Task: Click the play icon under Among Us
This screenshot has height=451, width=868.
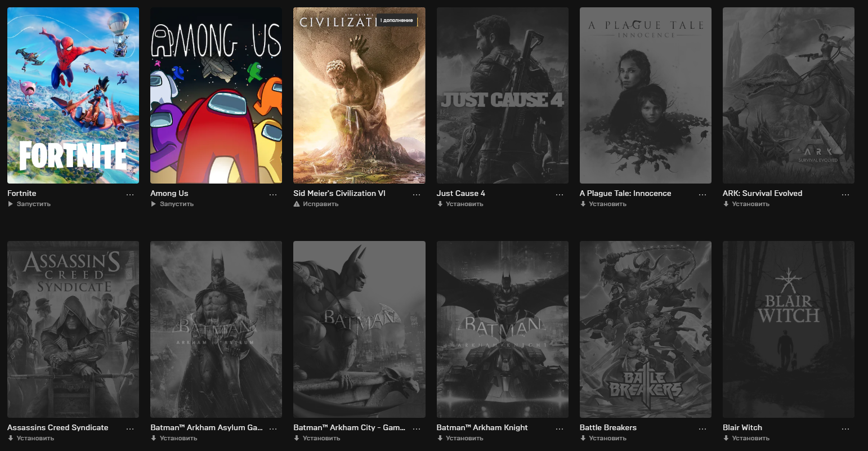Action: coord(153,204)
